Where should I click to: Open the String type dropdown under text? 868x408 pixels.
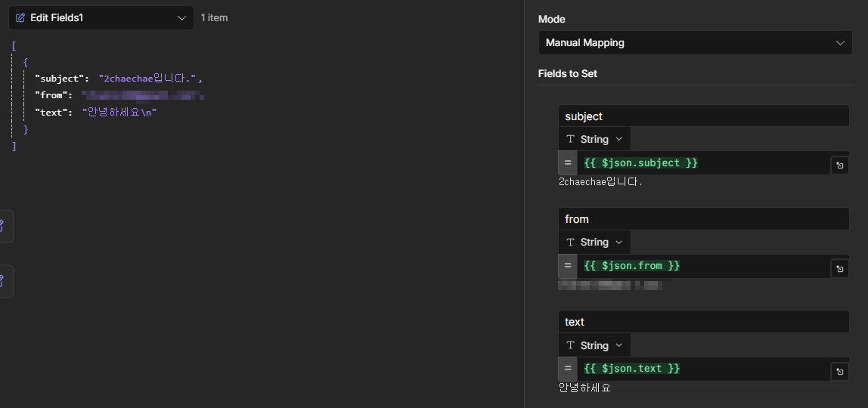tap(594, 345)
